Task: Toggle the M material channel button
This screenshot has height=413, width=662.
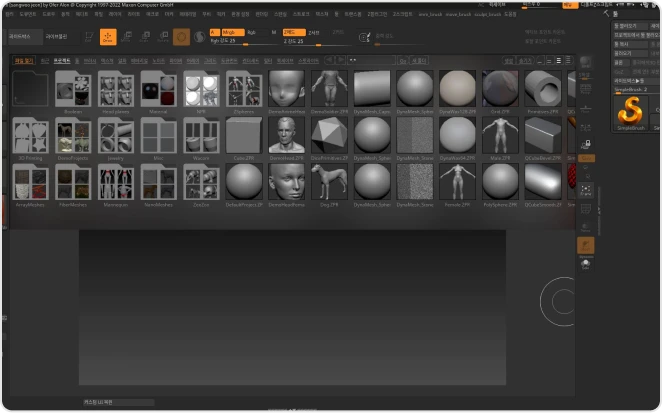Action: [274, 33]
